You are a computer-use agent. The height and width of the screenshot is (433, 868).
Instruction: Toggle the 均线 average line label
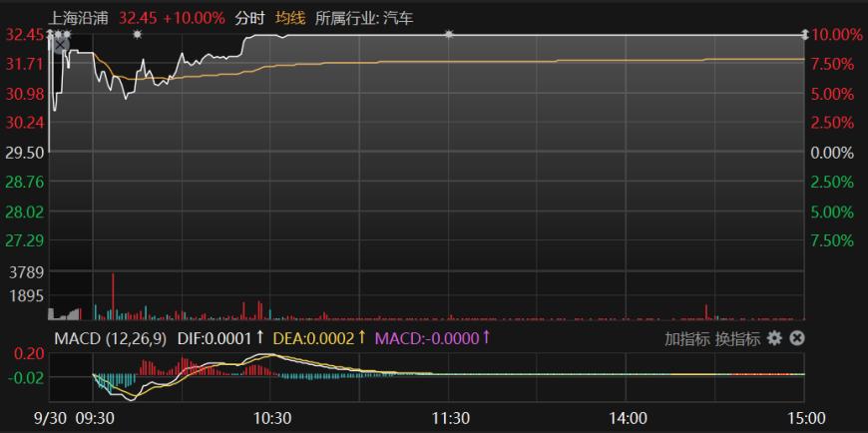click(289, 17)
